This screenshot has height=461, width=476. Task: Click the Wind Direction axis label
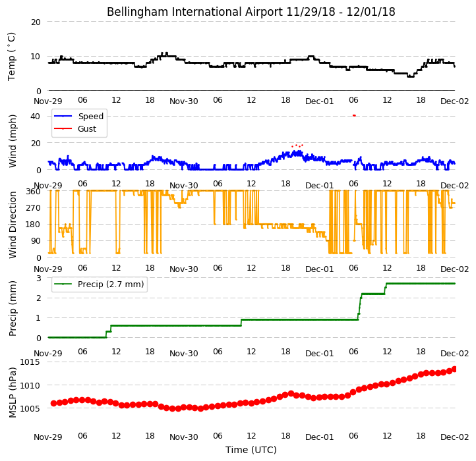point(12,225)
